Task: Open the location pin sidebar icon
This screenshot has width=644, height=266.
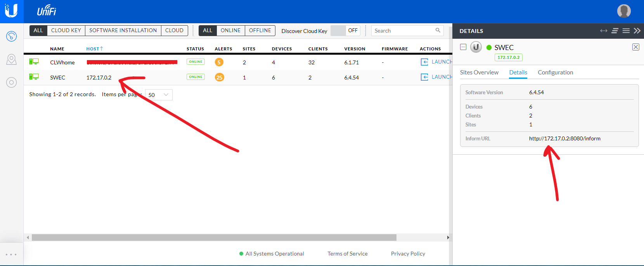Action: (x=12, y=59)
